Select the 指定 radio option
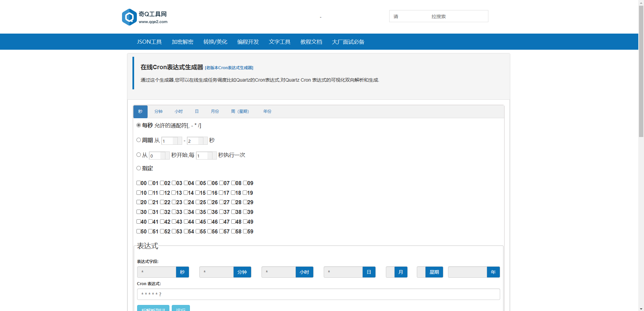 [x=138, y=168]
